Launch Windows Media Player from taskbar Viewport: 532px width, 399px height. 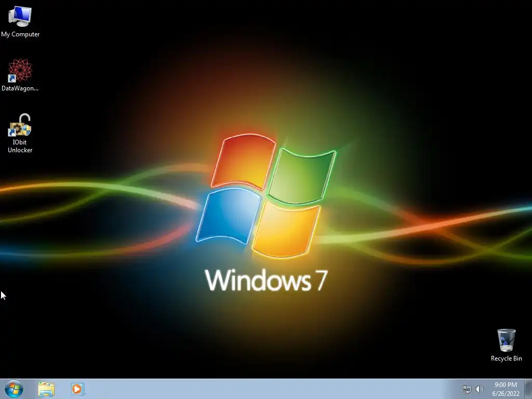(78, 389)
